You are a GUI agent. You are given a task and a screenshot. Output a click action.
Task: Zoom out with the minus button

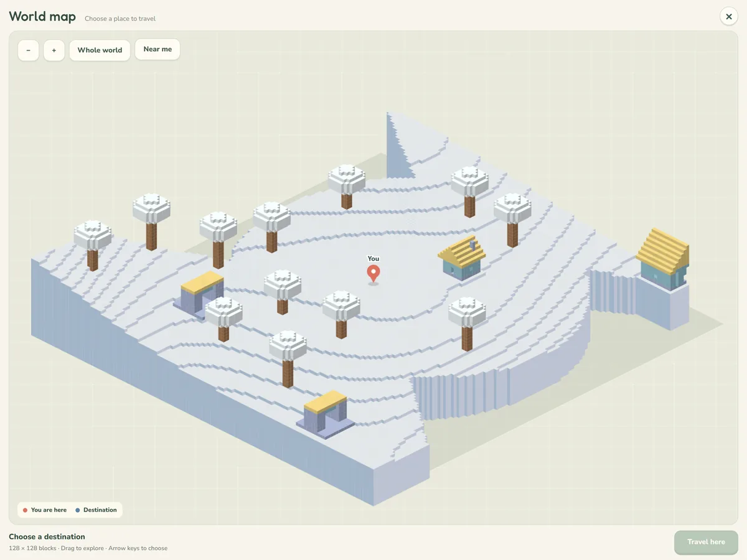29,50
